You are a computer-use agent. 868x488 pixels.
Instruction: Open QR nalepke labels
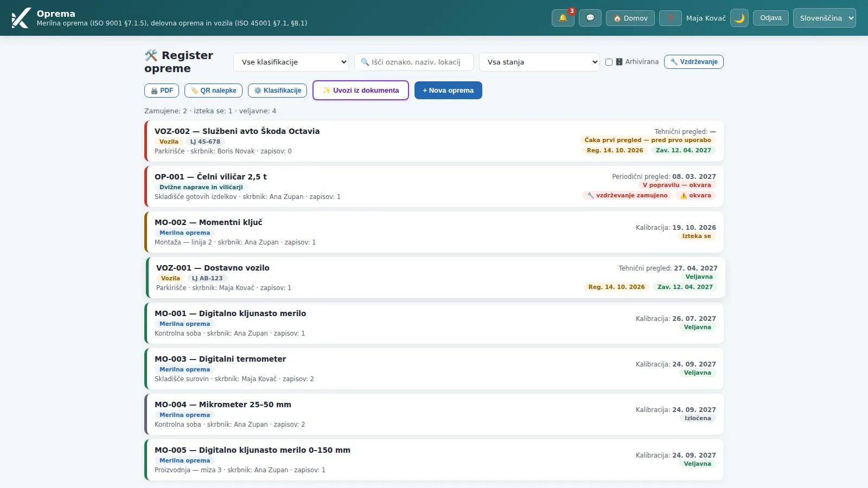(x=213, y=91)
